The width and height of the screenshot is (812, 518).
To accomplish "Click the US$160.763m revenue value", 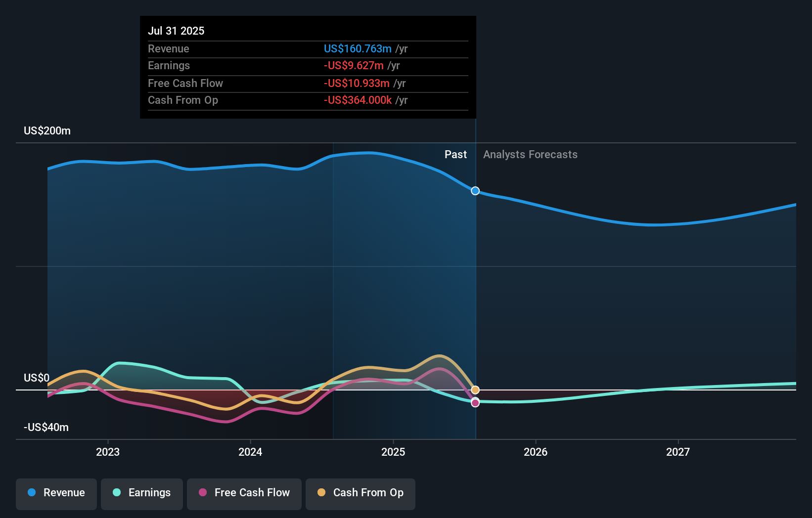I will (x=358, y=48).
